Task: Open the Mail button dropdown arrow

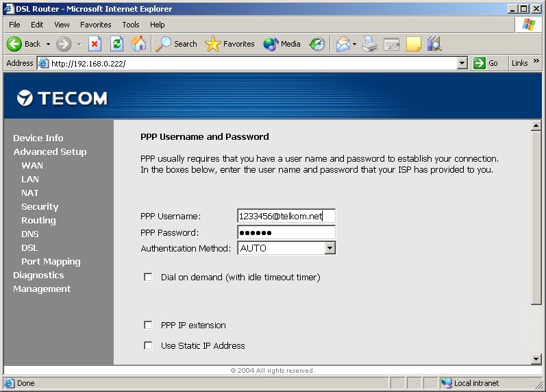Action: 354,45
